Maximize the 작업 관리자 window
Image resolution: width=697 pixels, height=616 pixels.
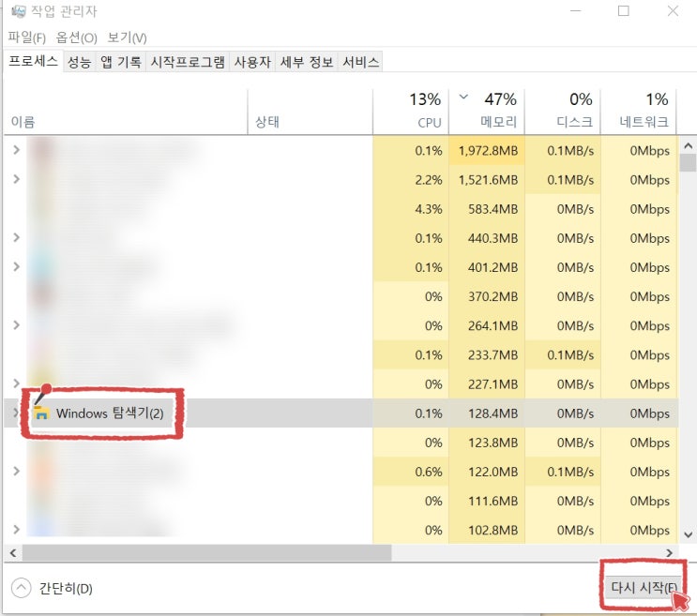point(624,10)
